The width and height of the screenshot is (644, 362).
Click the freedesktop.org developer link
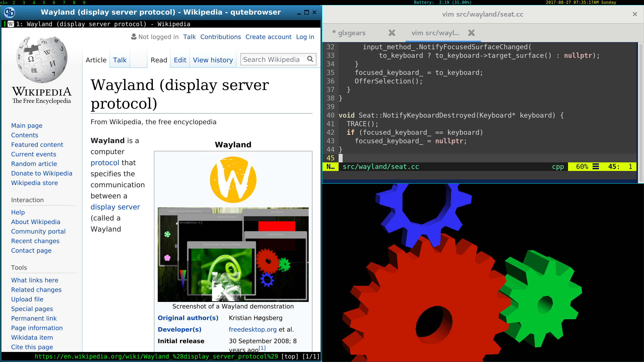(252, 329)
